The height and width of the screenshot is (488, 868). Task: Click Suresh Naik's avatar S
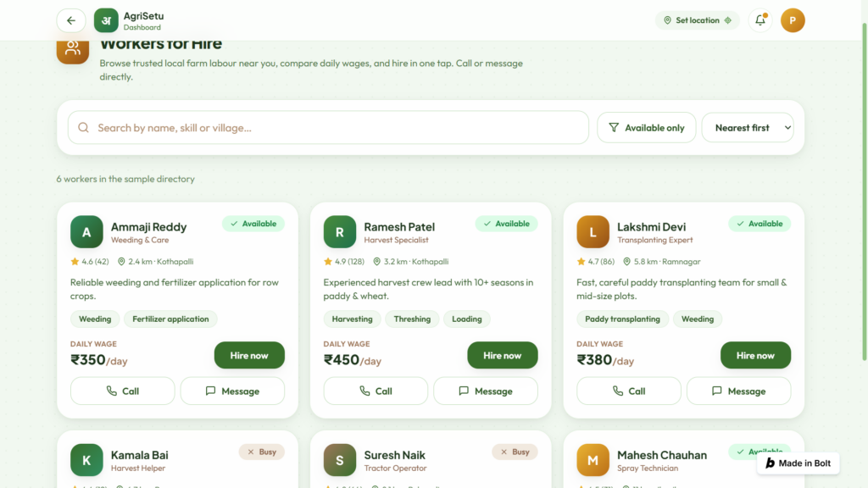339,460
